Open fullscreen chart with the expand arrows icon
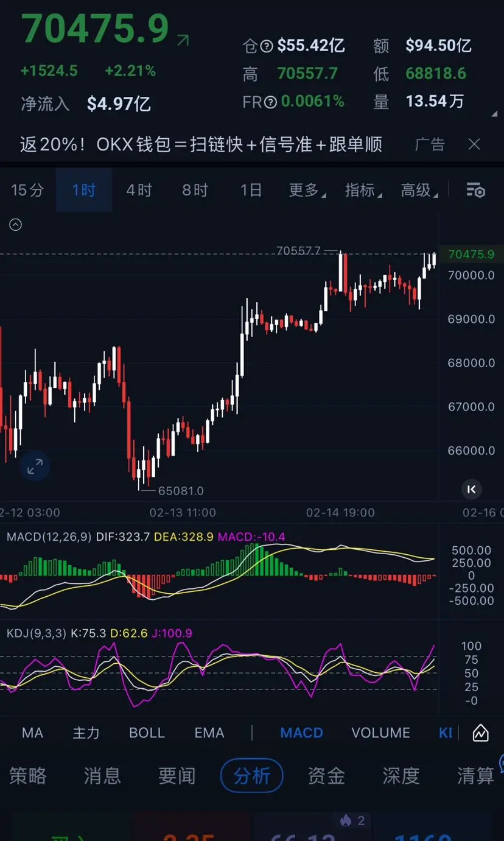Viewport: 504px width, 841px height. 35,467
